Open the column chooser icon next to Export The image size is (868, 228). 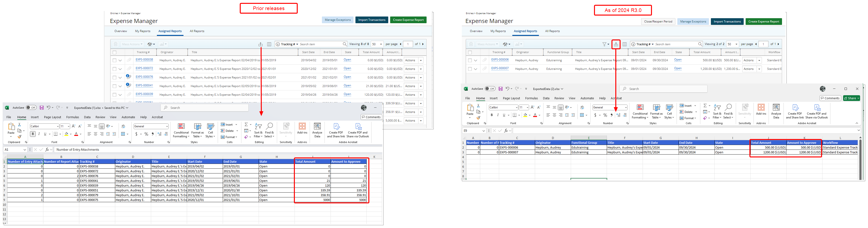[625, 44]
